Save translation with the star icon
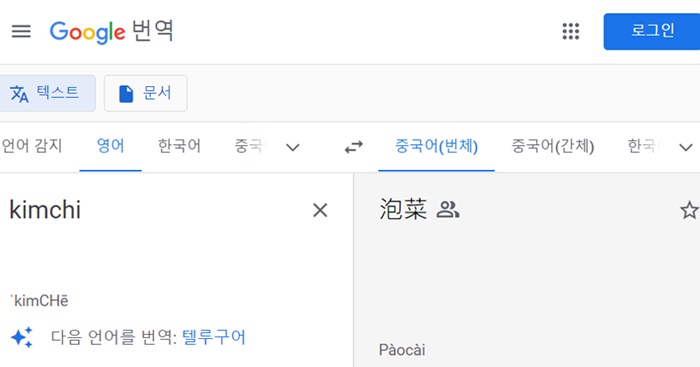The width and height of the screenshot is (700, 367). click(x=689, y=210)
